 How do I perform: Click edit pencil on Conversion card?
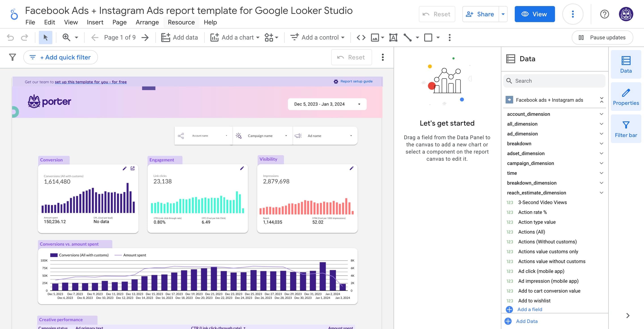(x=125, y=168)
